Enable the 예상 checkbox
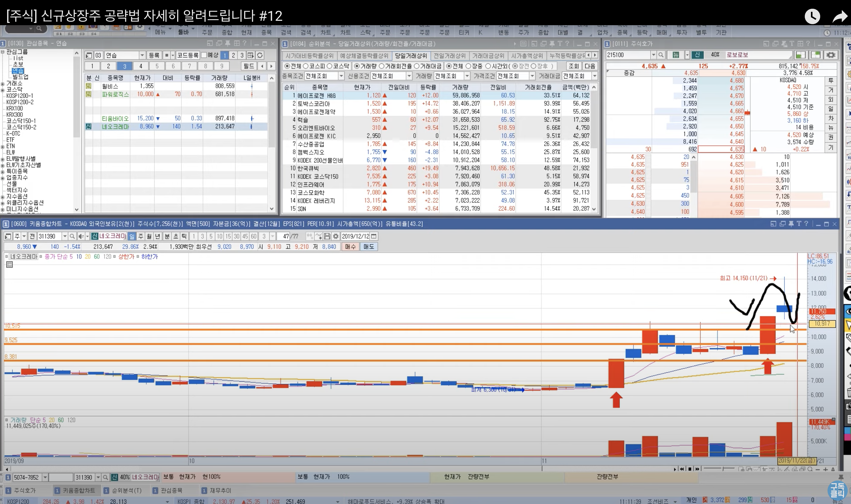This screenshot has width=851, height=504. [204, 55]
